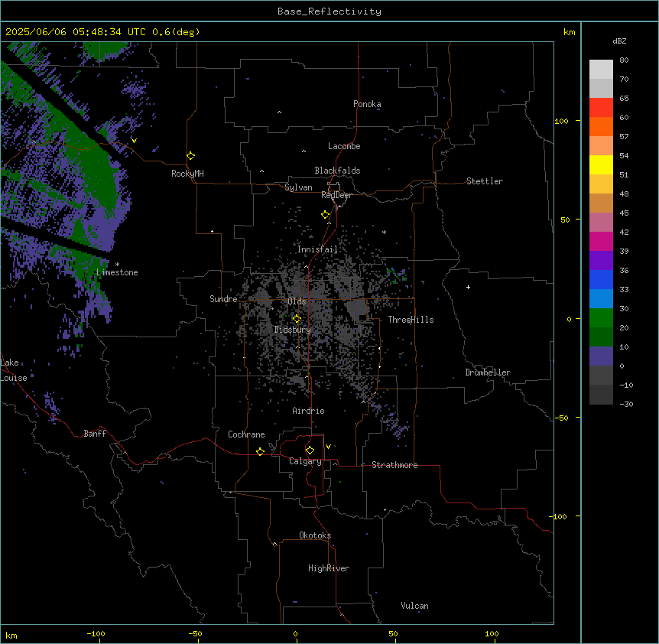This screenshot has width=659, height=644.
Task: Click the -50 tick on the bottom axis
Action: (195, 633)
